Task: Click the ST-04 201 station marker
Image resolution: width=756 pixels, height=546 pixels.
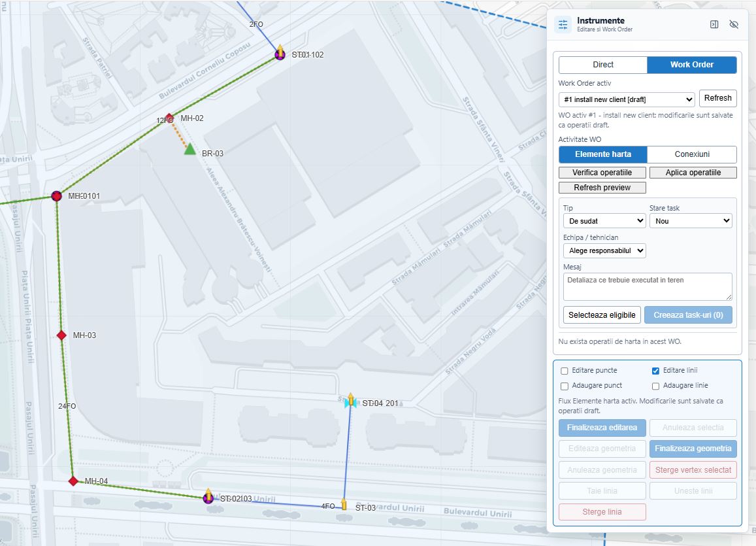Action: pos(350,401)
